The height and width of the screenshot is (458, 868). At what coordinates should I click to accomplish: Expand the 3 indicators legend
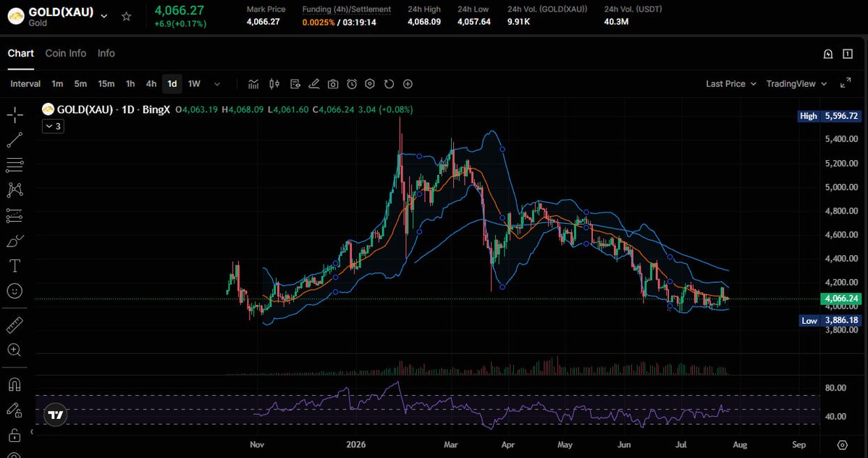[53, 126]
